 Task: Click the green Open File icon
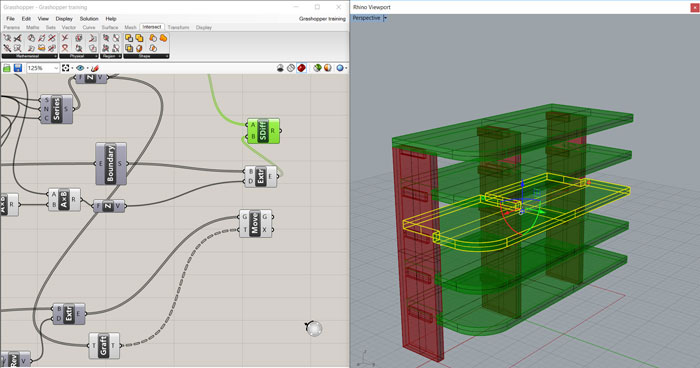click(x=7, y=68)
